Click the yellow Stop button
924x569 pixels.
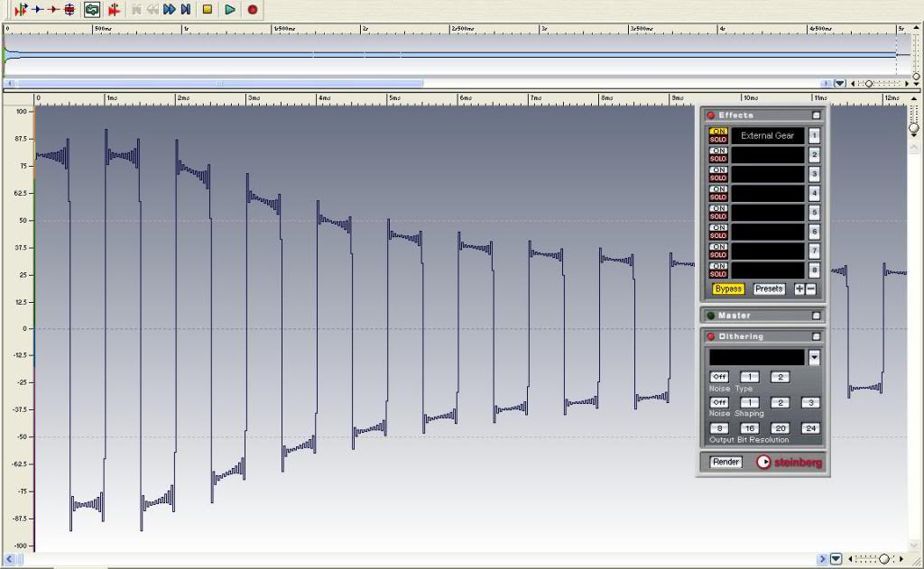click(208, 9)
